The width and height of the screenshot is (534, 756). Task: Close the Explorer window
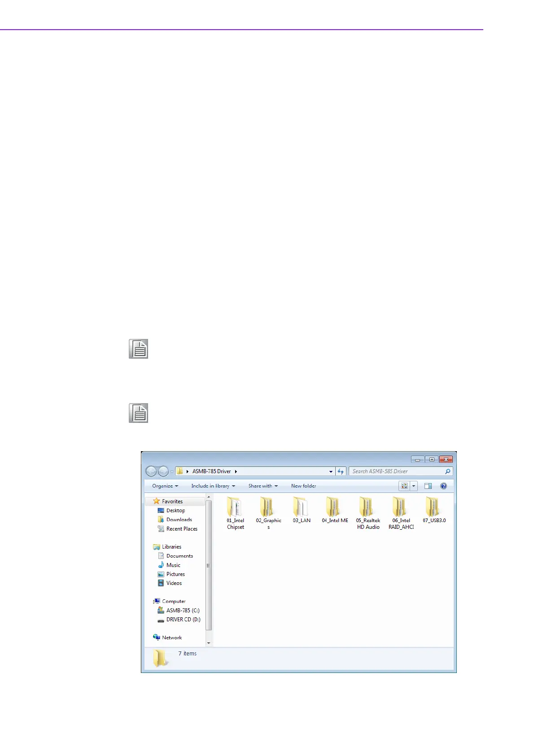(x=446, y=460)
